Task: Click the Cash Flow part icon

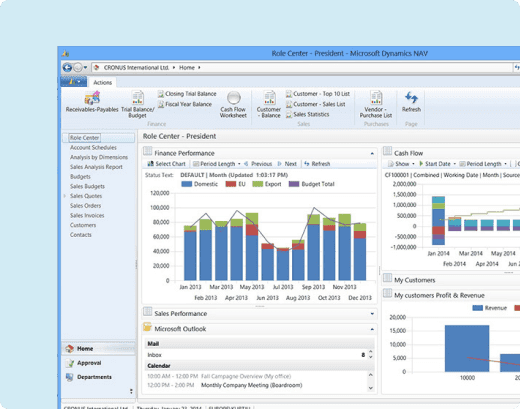Action: coord(387,152)
